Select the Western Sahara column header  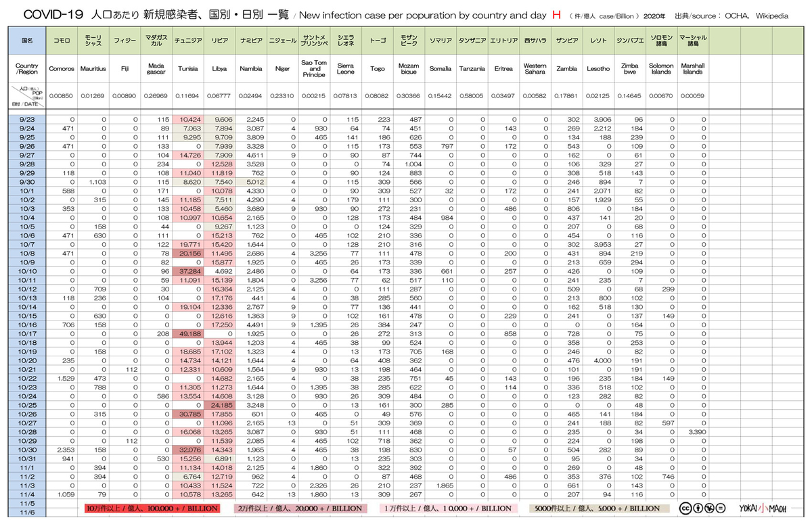[x=535, y=69]
